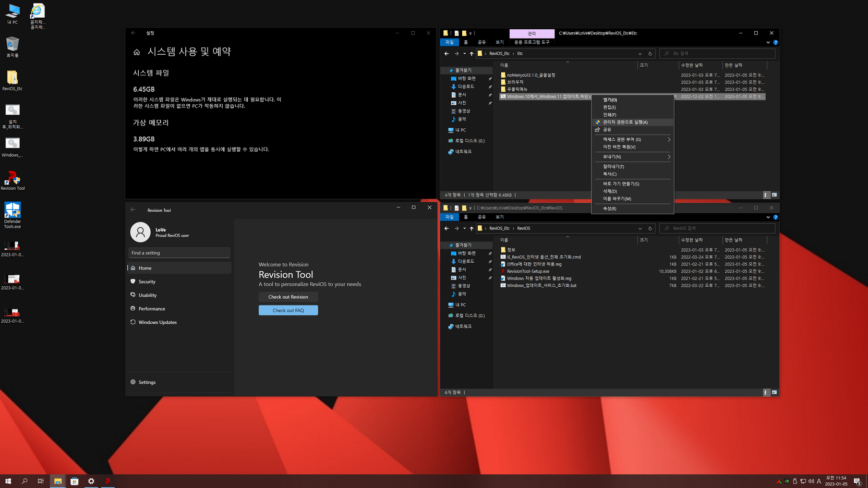Select 삭제(D) delete entry
The height and width of the screenshot is (488, 868).
tap(633, 191)
